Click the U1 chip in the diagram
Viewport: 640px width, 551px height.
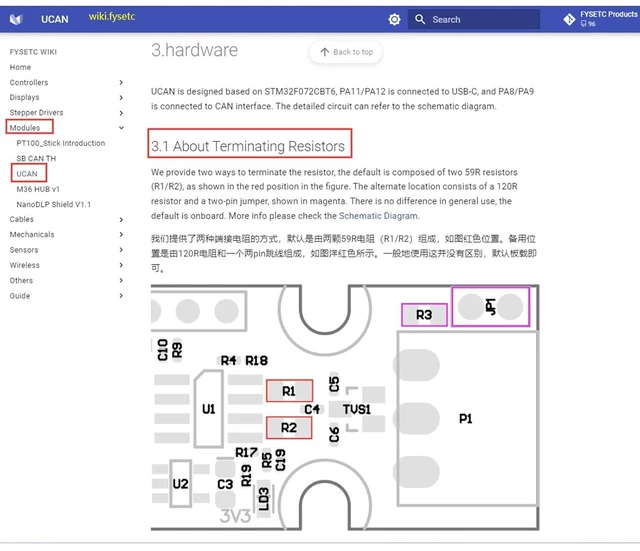(209, 409)
